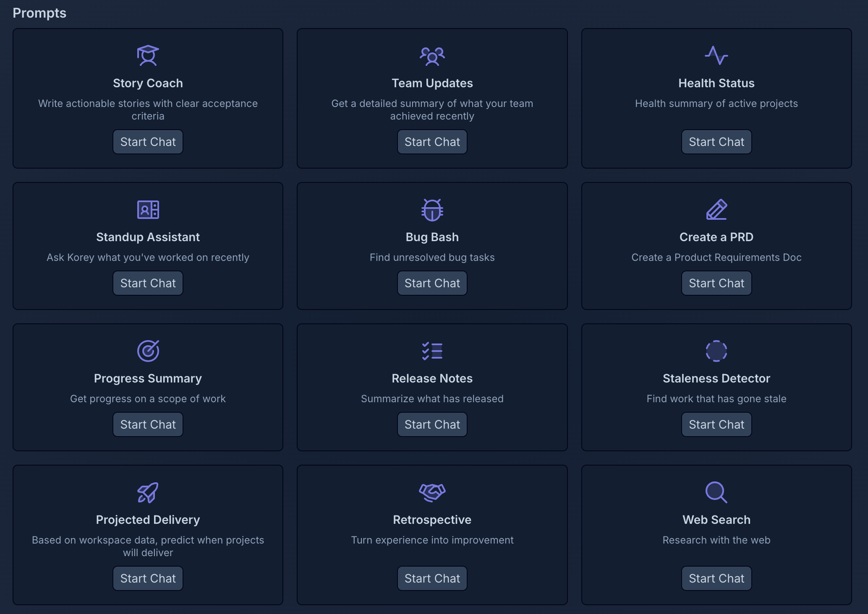Click the Web Search magnifier icon

click(x=716, y=492)
